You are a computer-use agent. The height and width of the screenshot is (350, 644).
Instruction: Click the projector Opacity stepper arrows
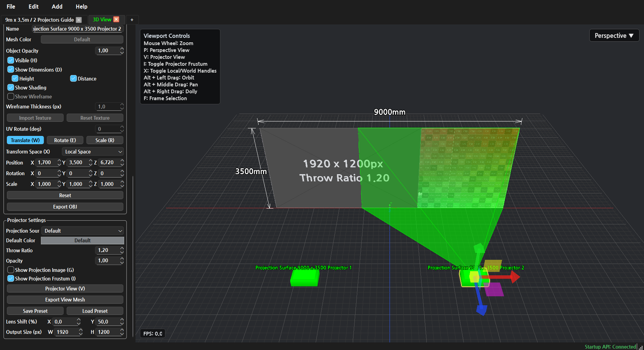tap(122, 261)
